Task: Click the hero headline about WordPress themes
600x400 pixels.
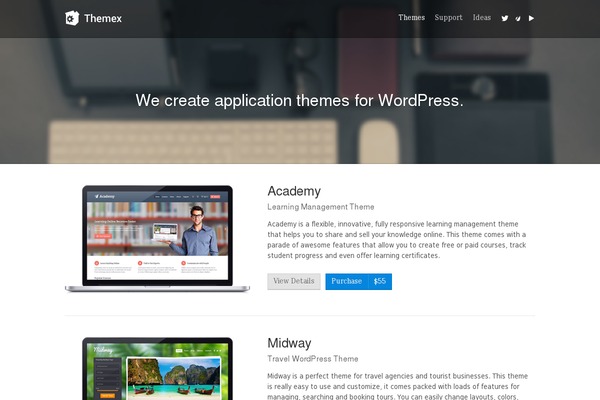Action: pyautogui.click(x=299, y=101)
